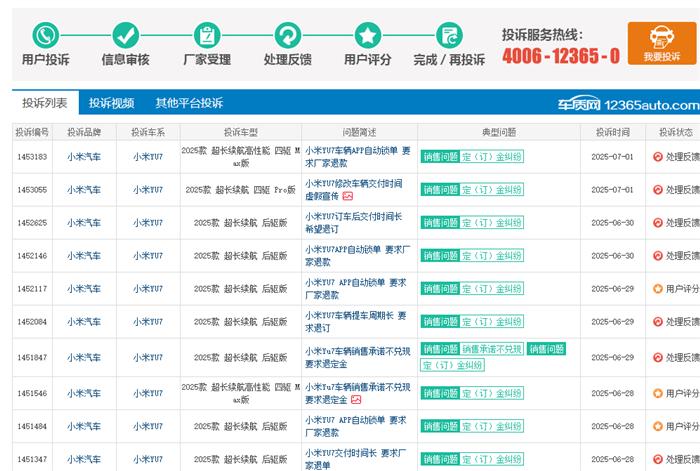This screenshot has width=700, height=471.
Task: Open complaint 小米YU7订车后交付时间长 希望退订
Action: click(354, 223)
